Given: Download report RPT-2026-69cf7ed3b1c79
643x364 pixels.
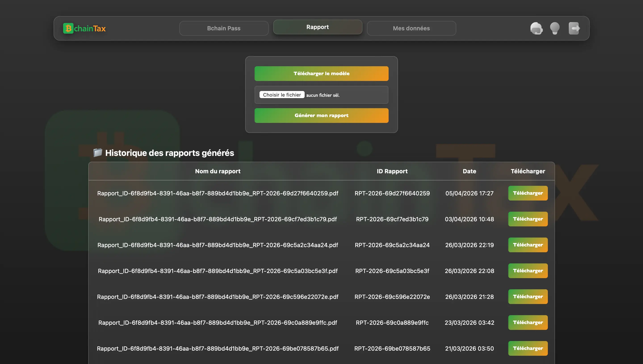Looking at the screenshot, I should 528,219.
